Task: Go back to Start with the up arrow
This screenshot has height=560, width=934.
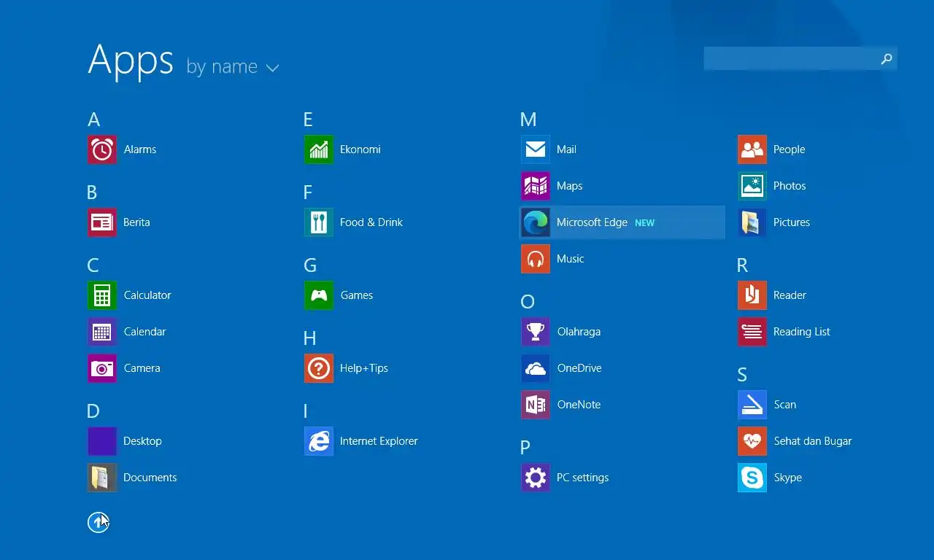Action: (x=98, y=522)
